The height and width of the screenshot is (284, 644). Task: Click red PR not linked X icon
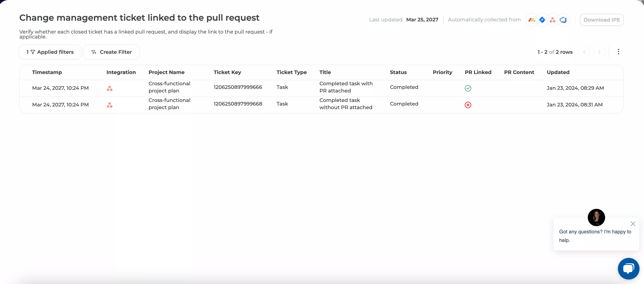tap(468, 105)
